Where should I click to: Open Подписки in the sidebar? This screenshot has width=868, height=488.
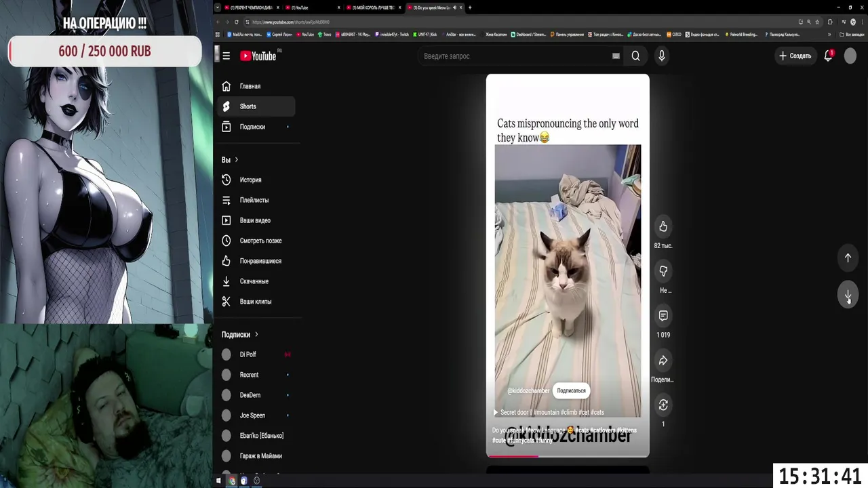[x=256, y=127]
